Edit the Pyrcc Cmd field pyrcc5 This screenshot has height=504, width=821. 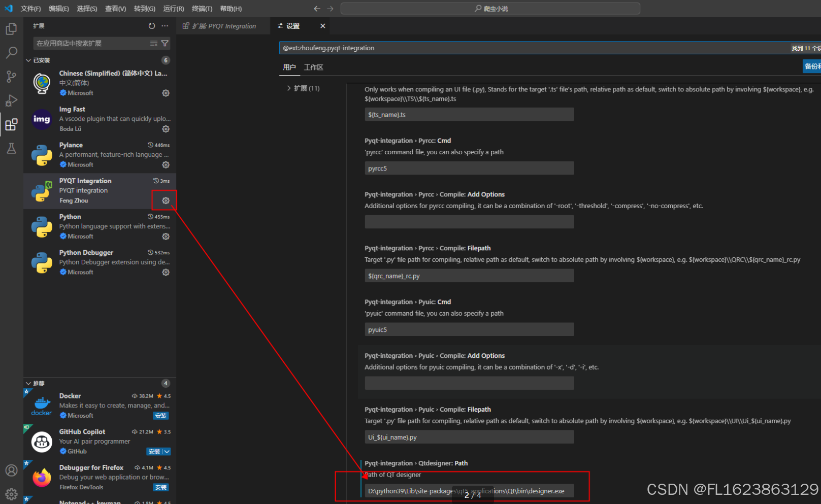click(x=469, y=169)
